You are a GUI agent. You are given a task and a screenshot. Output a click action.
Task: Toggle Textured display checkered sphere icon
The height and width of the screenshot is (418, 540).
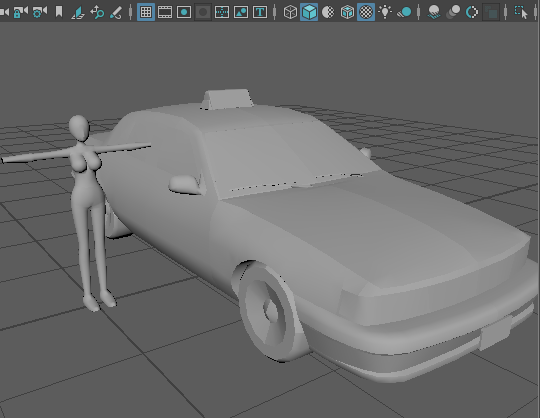(366, 12)
